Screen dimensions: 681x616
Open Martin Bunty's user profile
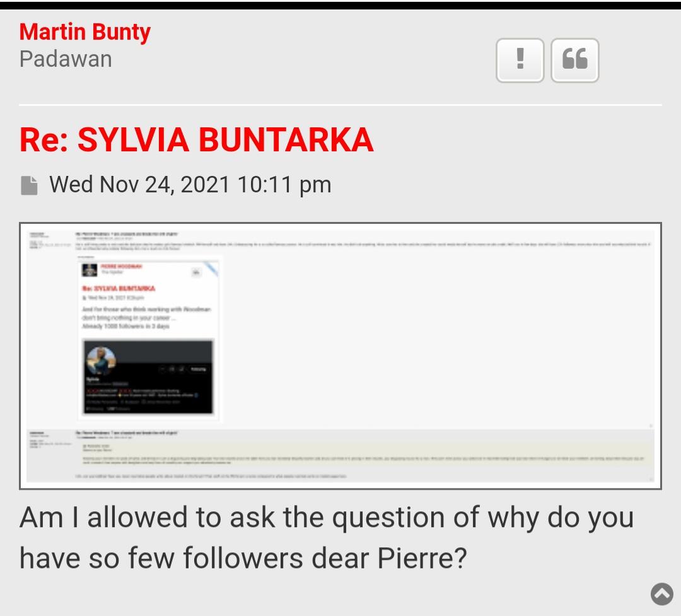[85, 32]
